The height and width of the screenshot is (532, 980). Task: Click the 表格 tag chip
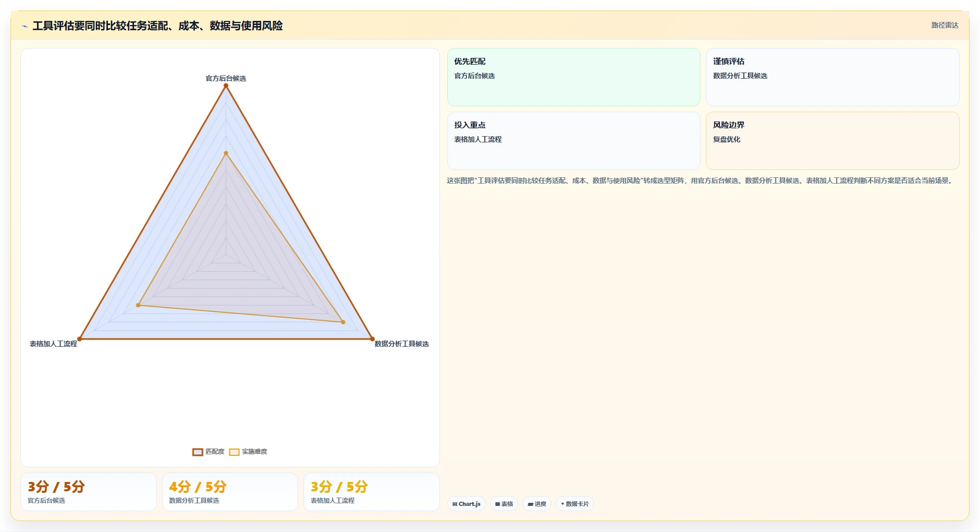pyautogui.click(x=504, y=504)
